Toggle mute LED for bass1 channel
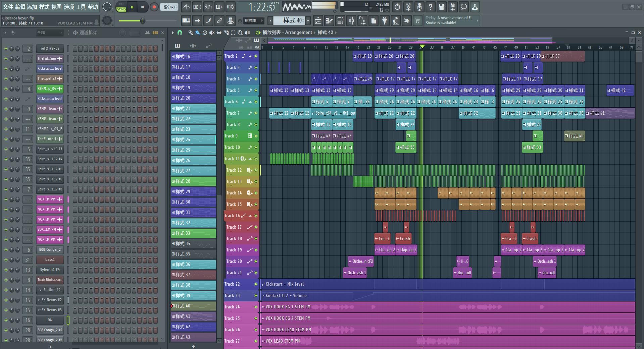This screenshot has width=644, height=349. 6,260
